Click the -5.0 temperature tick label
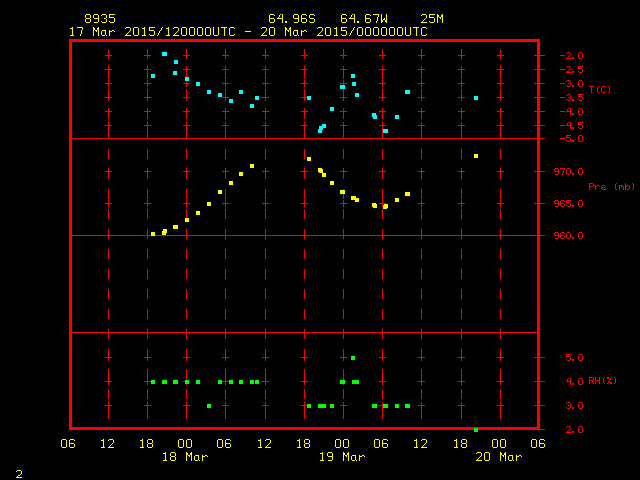640x480 pixels. [571, 139]
